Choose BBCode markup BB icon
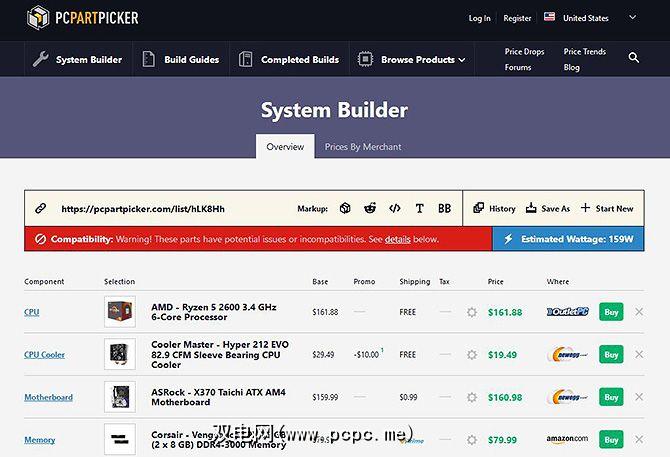 [x=444, y=208]
